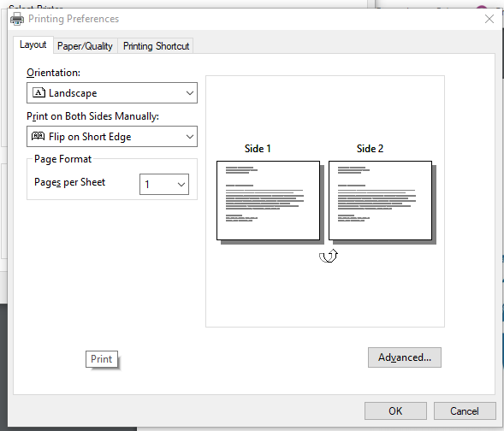Close the Printing Preferences dialog
504x431 pixels.
click(x=489, y=19)
